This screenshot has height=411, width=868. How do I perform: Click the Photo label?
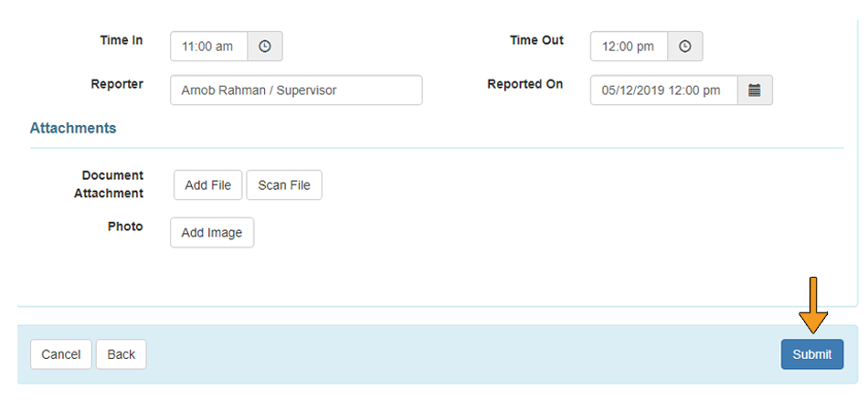pos(126,227)
